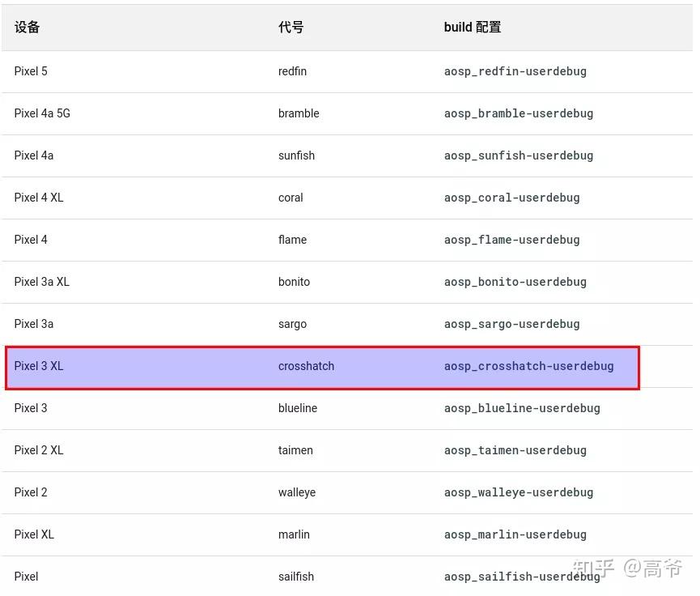Select aosp_crosshatch-userdebug build text
This screenshot has height=596, width=700.
[529, 366]
